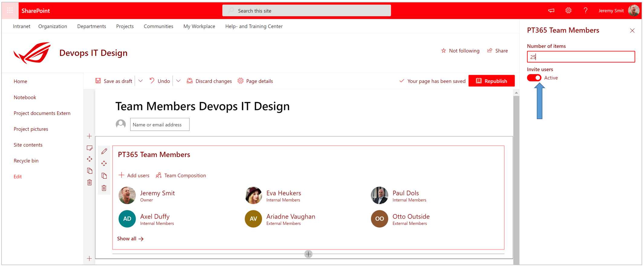Open Team Composition

click(x=181, y=175)
